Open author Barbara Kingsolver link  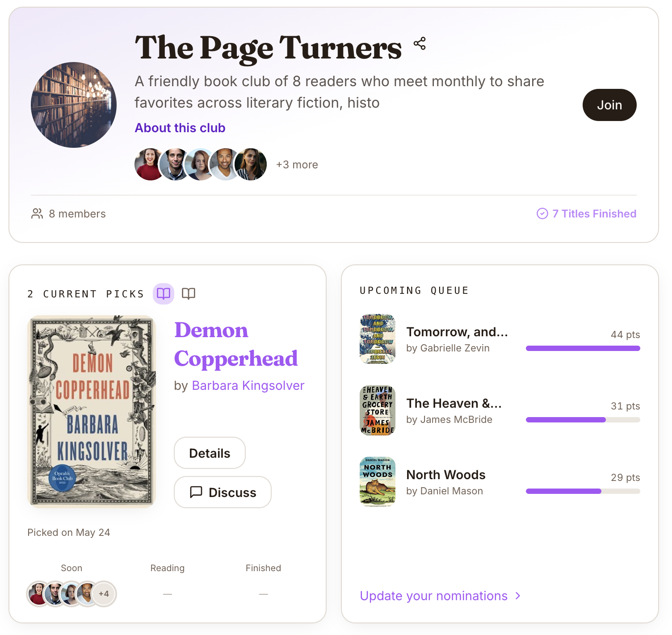pos(248,385)
